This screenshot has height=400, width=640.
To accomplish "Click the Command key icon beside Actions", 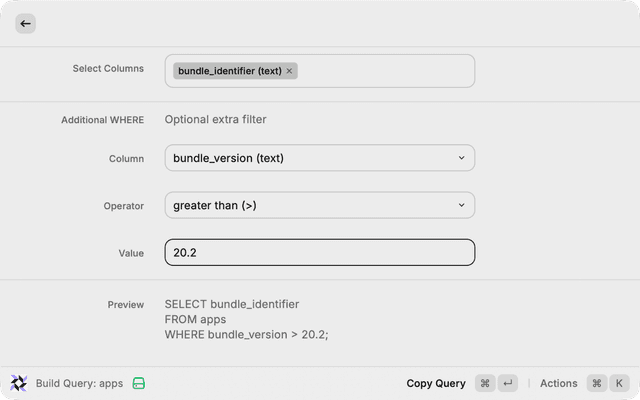I will click(597, 383).
